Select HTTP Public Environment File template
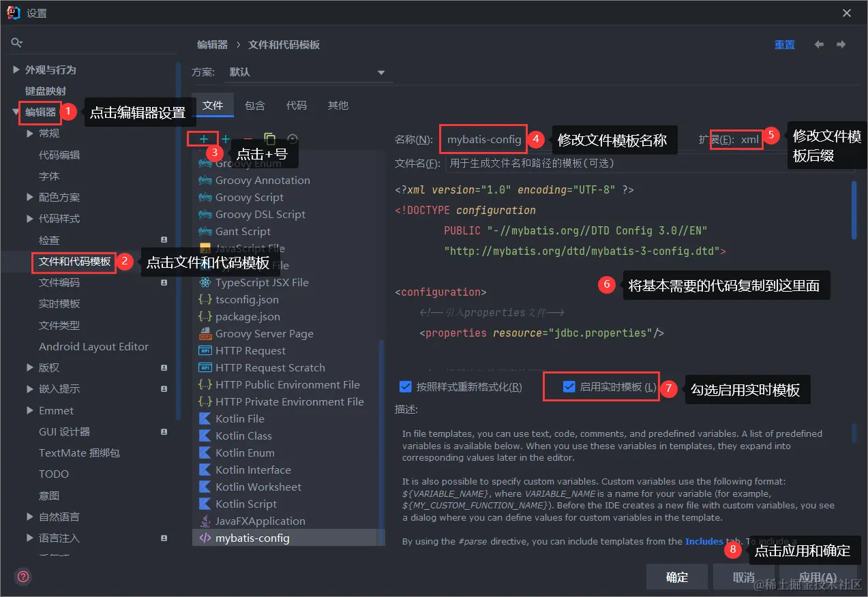 click(287, 384)
